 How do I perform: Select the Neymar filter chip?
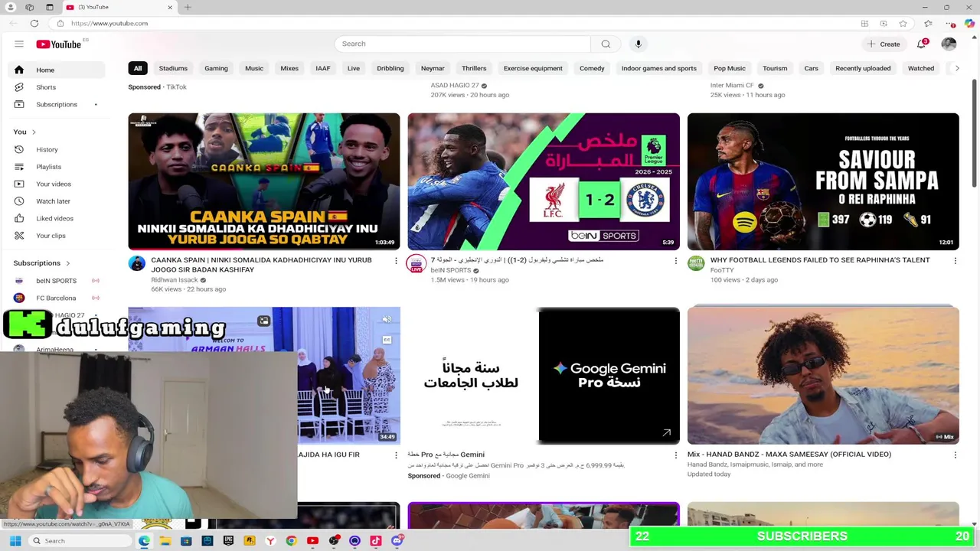433,68
